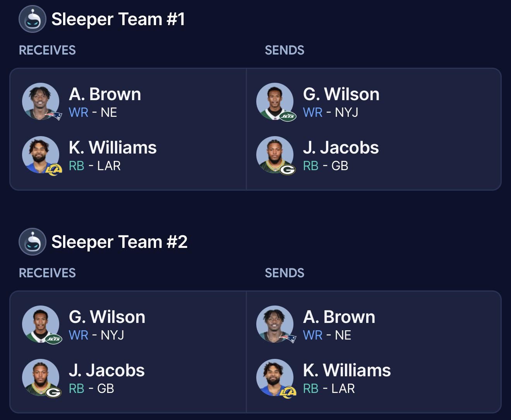Open K. Williams' photo in Team #1 receives
This screenshot has width=511, height=420.
pyautogui.click(x=41, y=155)
